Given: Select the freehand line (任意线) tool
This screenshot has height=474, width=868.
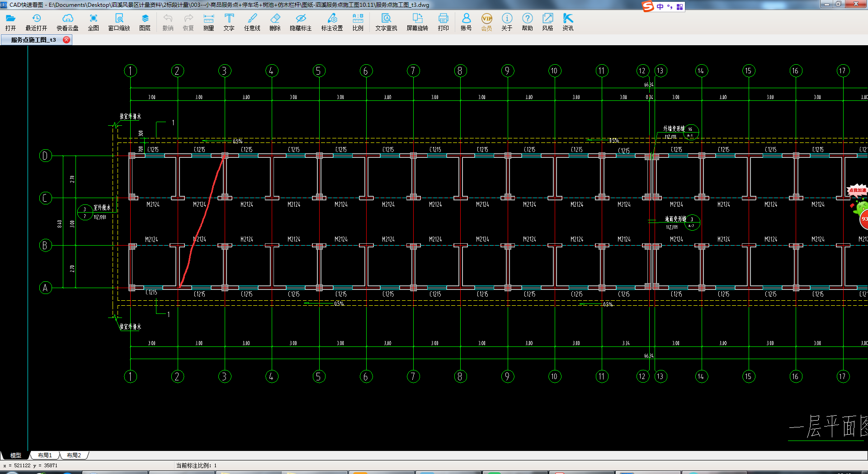Looking at the screenshot, I should coord(252,22).
